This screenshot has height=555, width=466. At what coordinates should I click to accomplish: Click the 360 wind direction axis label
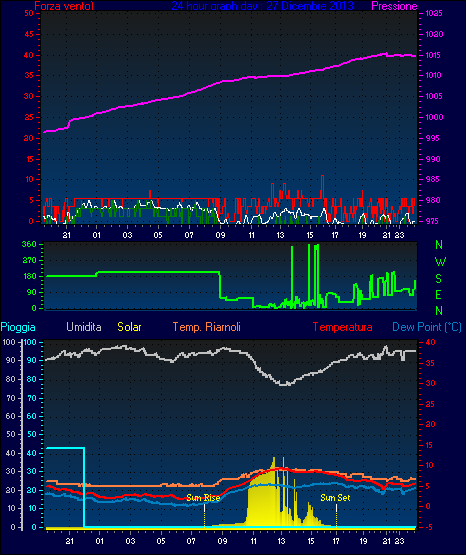click(29, 244)
